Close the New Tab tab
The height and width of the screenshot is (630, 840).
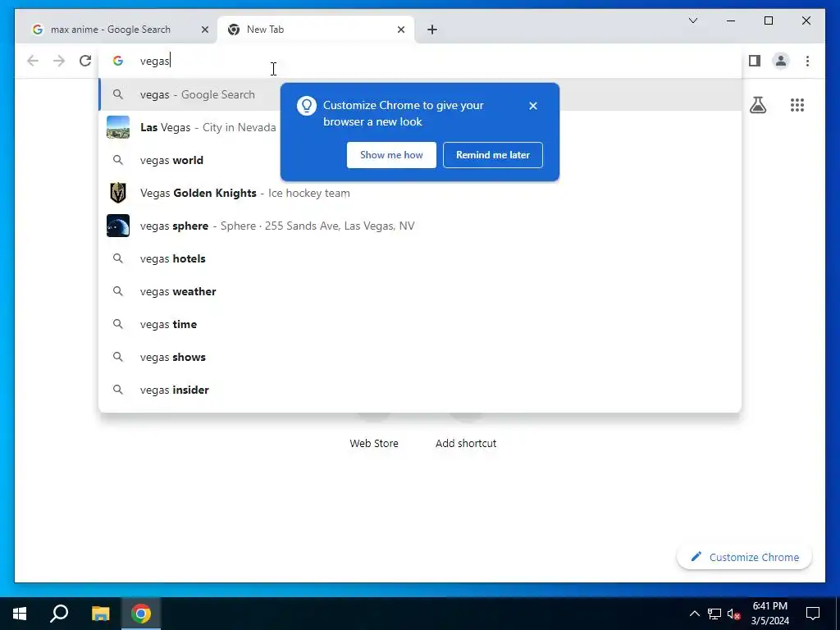[x=400, y=30]
